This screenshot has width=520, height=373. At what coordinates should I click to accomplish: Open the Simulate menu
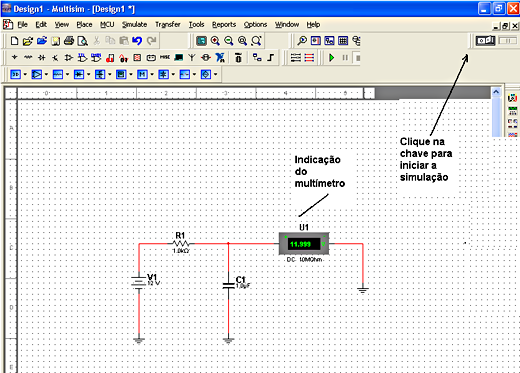134,25
